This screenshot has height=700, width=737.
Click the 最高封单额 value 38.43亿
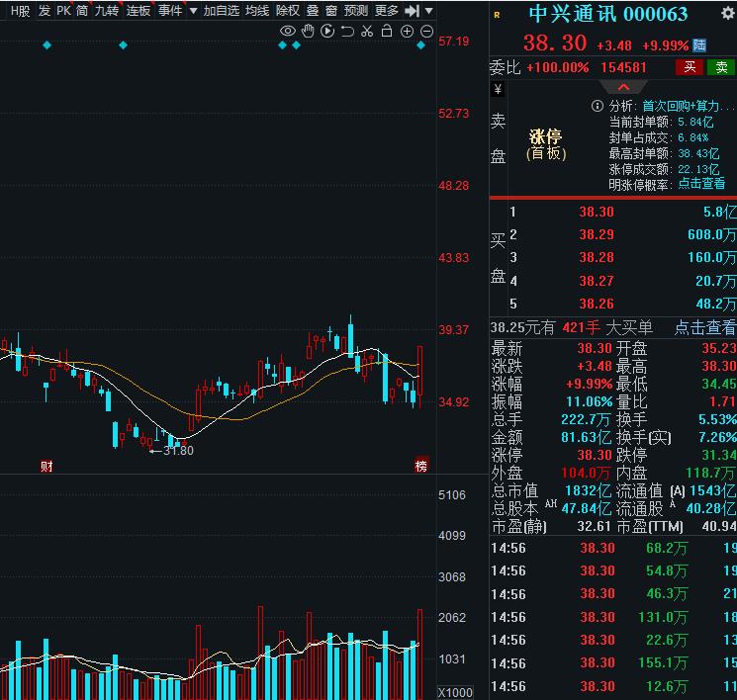(698, 153)
